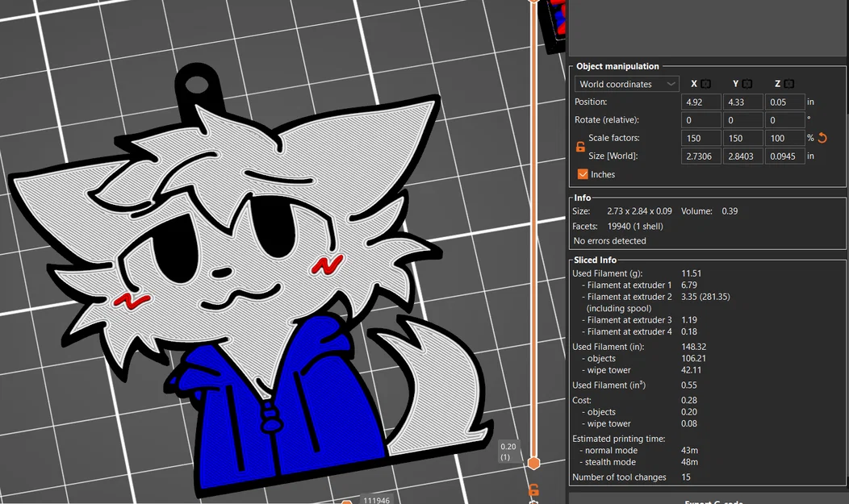Click the Scale factors Y field
849x504 pixels.
point(742,138)
